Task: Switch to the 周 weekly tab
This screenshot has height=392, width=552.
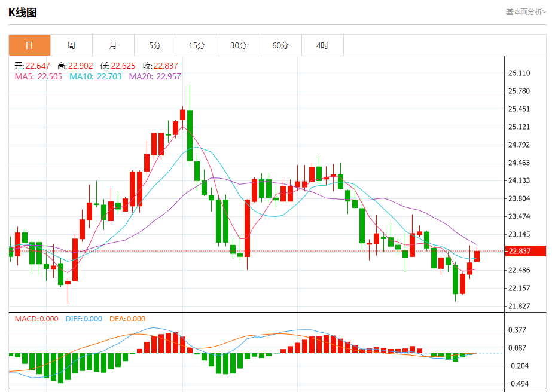Action: coord(71,45)
